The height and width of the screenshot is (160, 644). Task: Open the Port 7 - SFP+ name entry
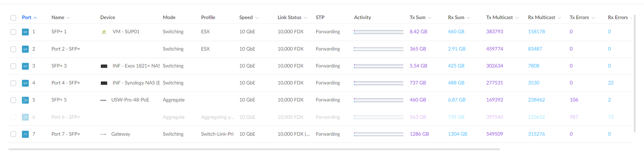coord(66,134)
